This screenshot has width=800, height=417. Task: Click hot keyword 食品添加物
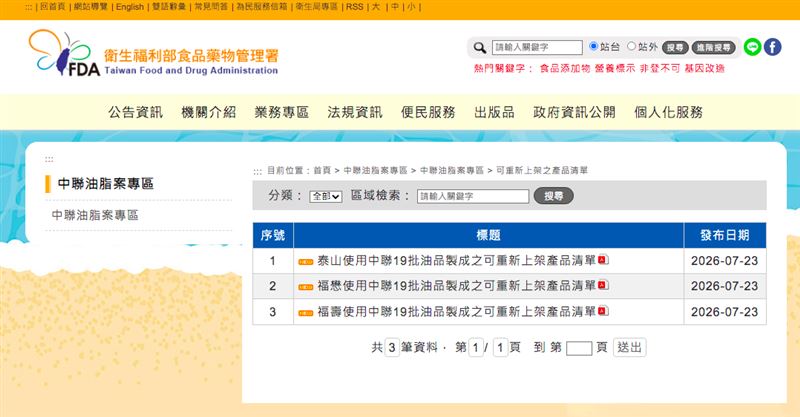[565, 68]
